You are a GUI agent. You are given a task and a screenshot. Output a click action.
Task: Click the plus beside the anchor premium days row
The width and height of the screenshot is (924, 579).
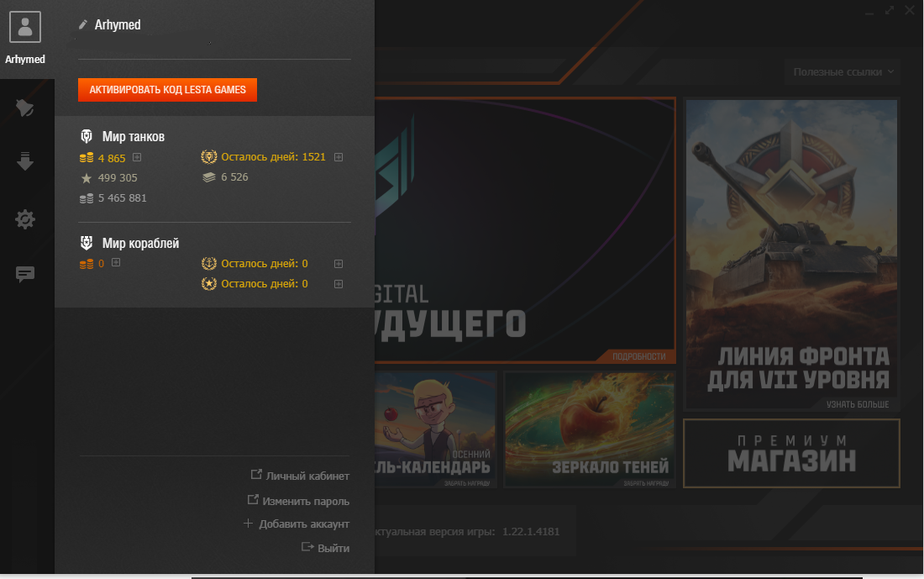coord(339,264)
